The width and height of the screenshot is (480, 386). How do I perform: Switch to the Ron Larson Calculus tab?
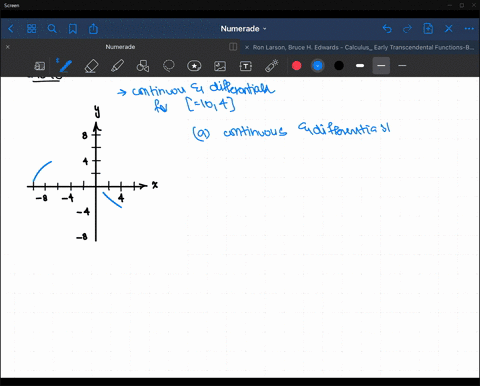pos(363,47)
